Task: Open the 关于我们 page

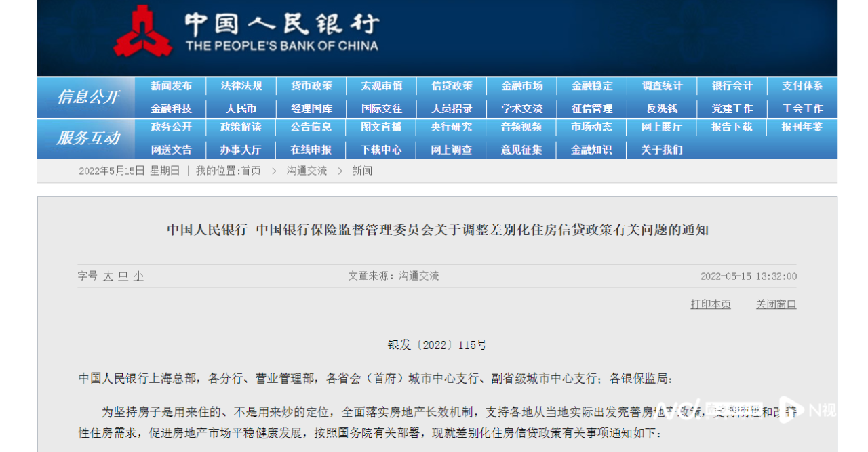Action: tap(662, 150)
